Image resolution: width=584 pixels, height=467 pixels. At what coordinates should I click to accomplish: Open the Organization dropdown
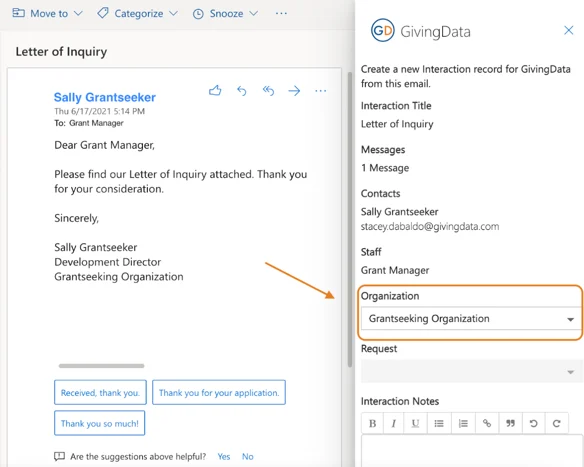(x=471, y=319)
